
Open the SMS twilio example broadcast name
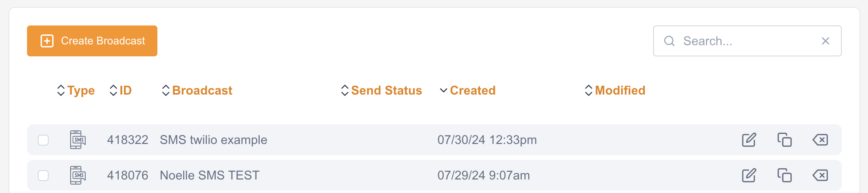[x=213, y=140]
